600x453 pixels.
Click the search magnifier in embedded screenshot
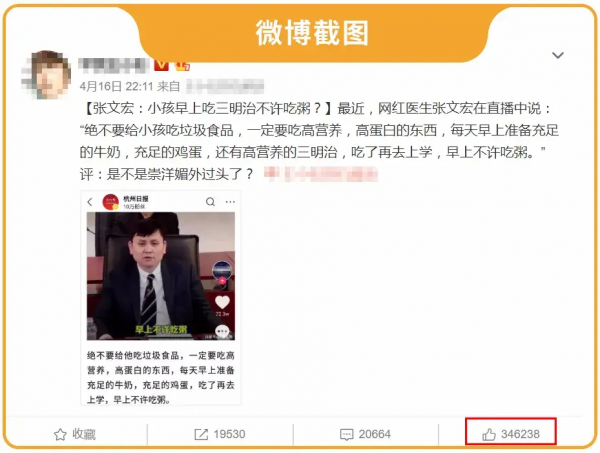(x=210, y=202)
